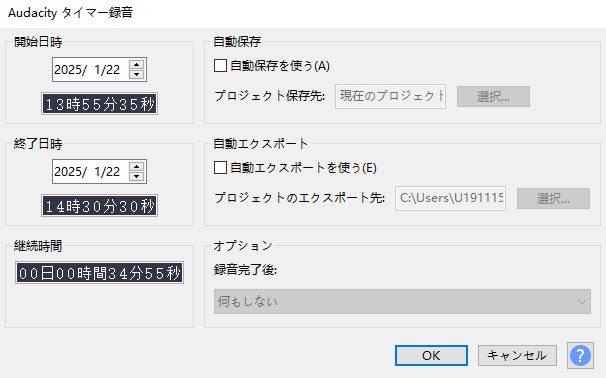Image resolution: width=606 pixels, height=378 pixels.
Task: Click the 継続時間 group label
Action: tap(38, 246)
